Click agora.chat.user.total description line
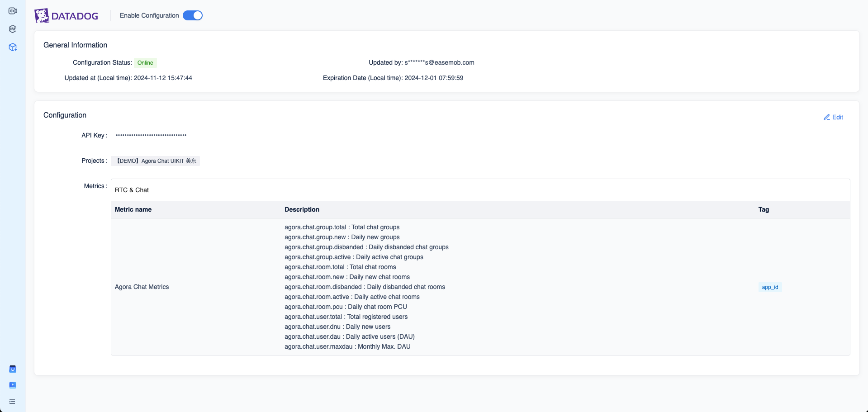The width and height of the screenshot is (868, 412). tap(346, 317)
